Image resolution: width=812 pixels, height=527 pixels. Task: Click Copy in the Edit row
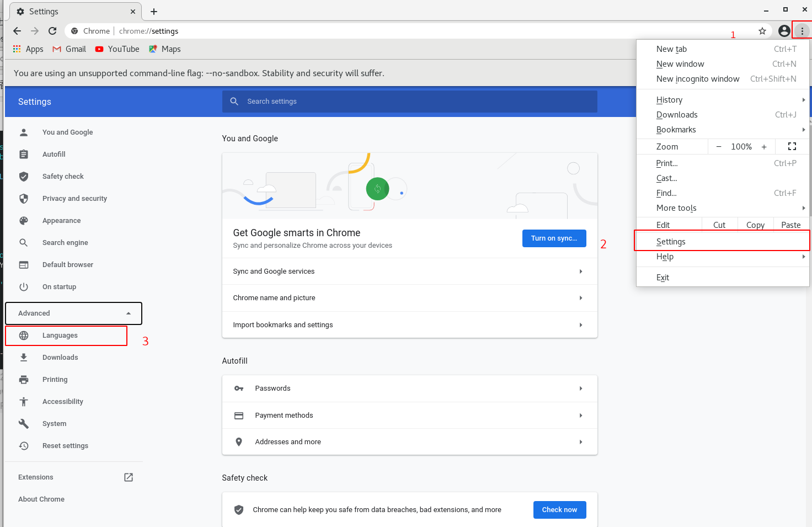click(755, 225)
